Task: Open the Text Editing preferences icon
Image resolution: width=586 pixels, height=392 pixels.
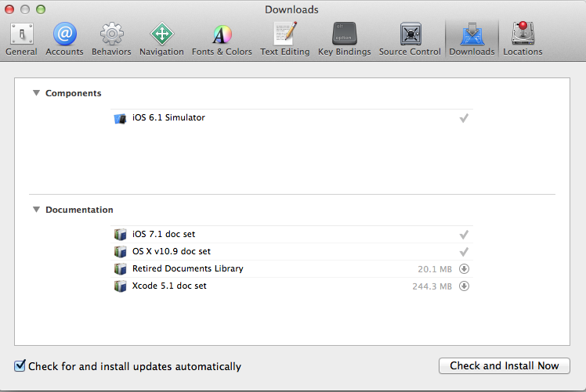Action: point(285,33)
